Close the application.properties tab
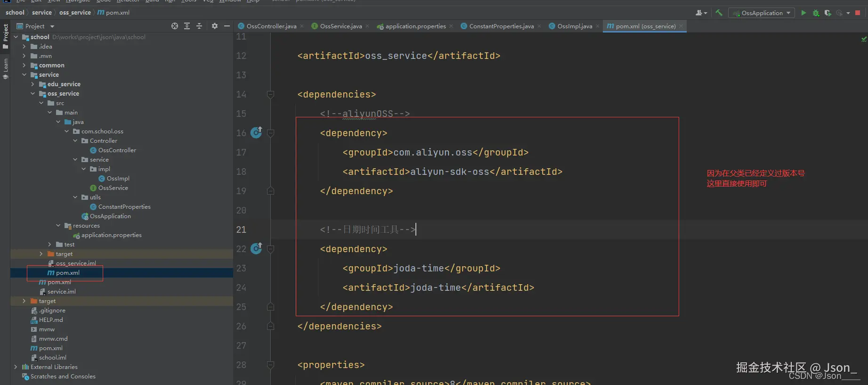This screenshot has height=385, width=868. pyautogui.click(x=451, y=26)
